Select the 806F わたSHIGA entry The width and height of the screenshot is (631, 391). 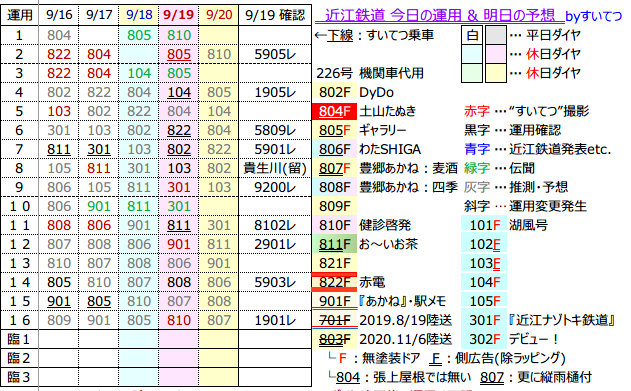point(367,149)
